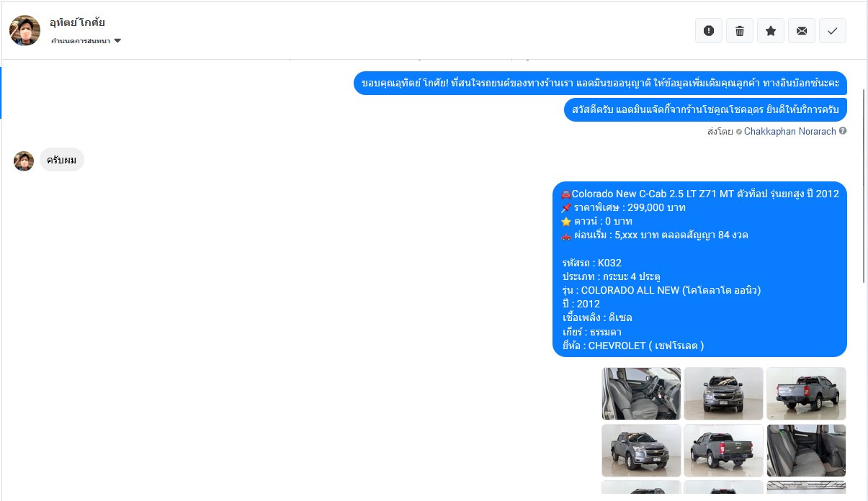Select the ครับผม message bubble

coord(62,160)
